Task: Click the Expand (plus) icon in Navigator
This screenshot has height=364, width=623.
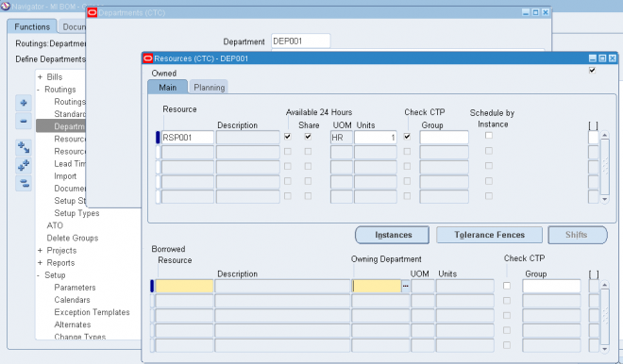Action: 24,103
